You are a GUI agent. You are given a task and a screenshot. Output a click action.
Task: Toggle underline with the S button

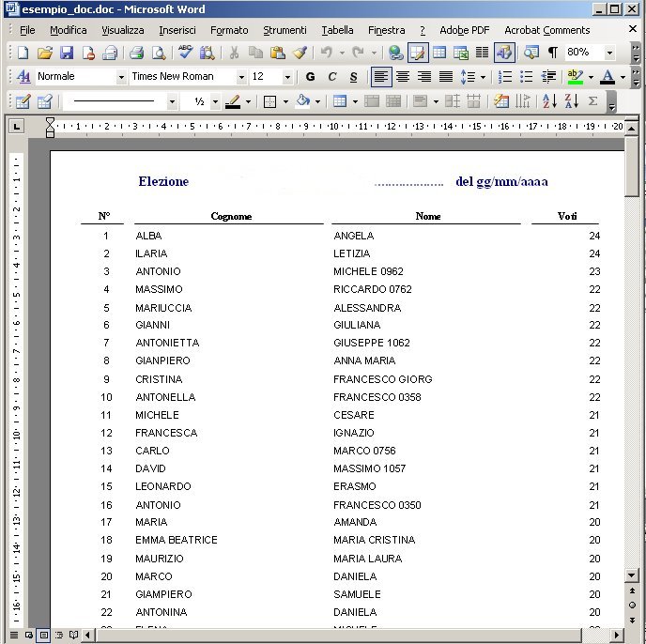coord(353,77)
